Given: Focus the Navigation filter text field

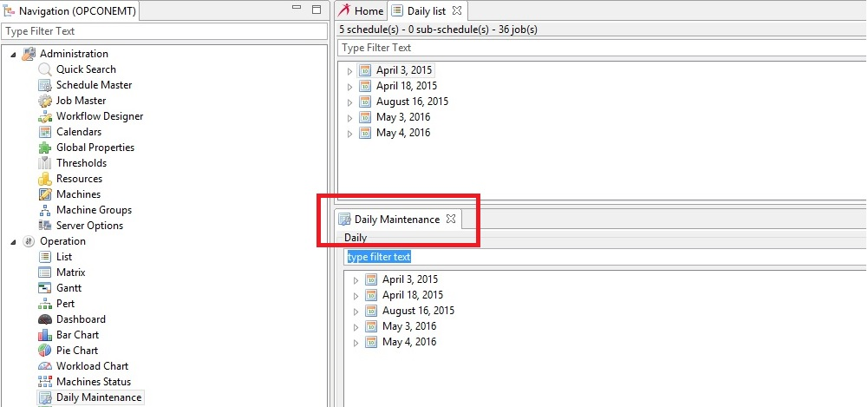Looking at the screenshot, I should pos(165,31).
